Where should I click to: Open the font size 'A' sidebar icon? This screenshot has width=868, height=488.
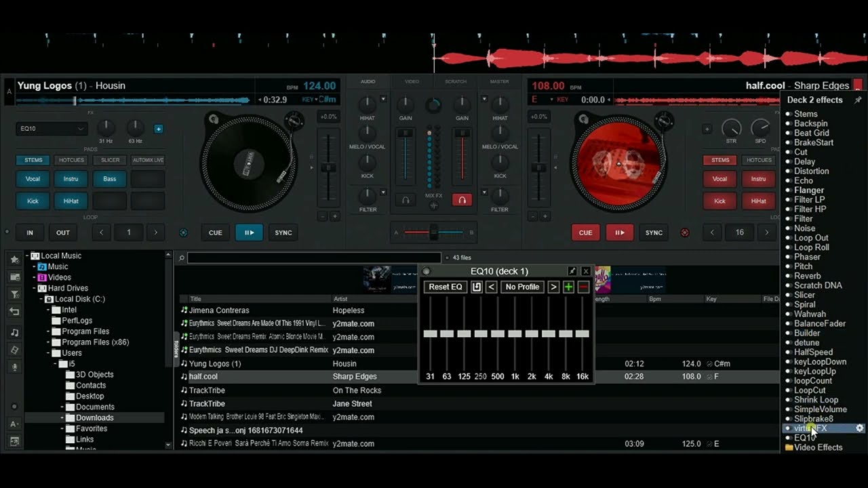tap(14, 424)
